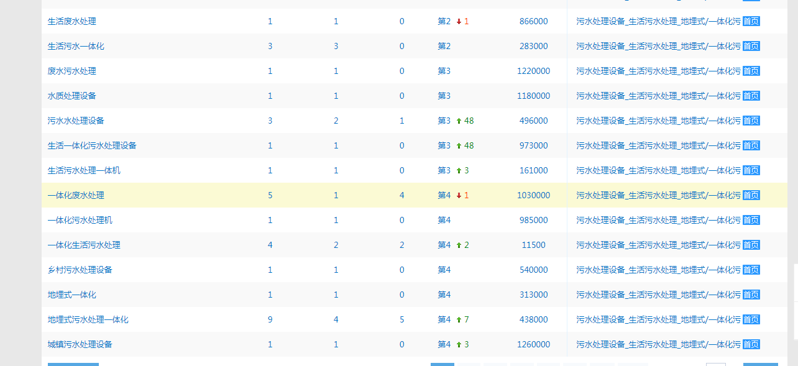This screenshot has height=366, width=798.
Task: Click the 首页 badge in the 乡村污水处理设备 row
Action: pyautogui.click(x=751, y=270)
